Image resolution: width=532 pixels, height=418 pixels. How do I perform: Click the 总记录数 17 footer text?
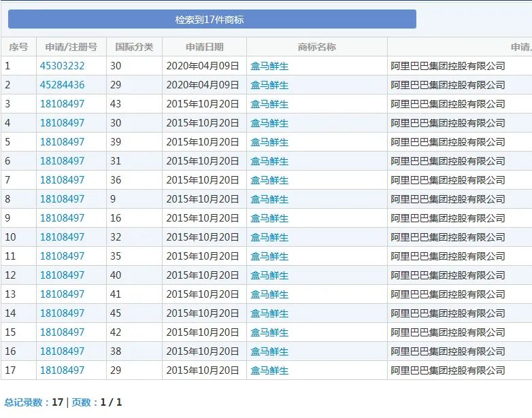[33, 402]
